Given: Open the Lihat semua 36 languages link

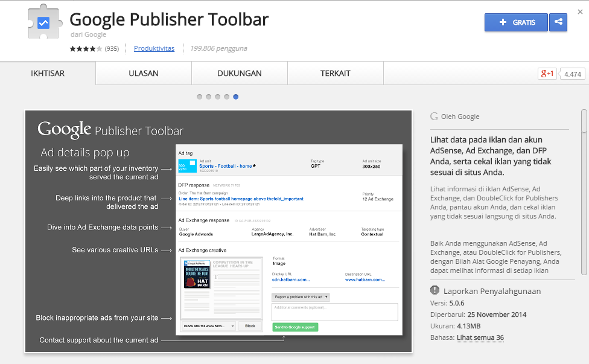Looking at the screenshot, I should pyautogui.click(x=480, y=337).
